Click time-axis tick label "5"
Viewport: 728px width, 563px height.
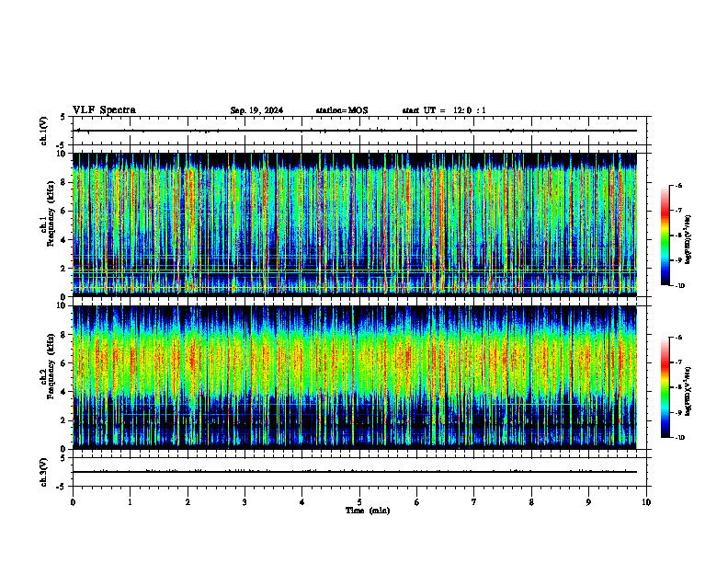[359, 502]
